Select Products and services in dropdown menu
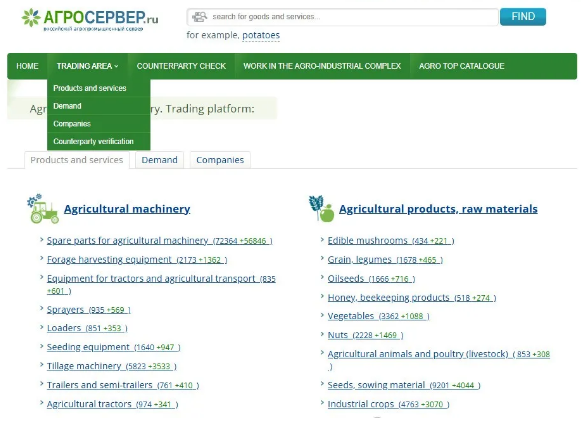Image resolution: width=581 pixels, height=427 pixels. tap(99, 88)
